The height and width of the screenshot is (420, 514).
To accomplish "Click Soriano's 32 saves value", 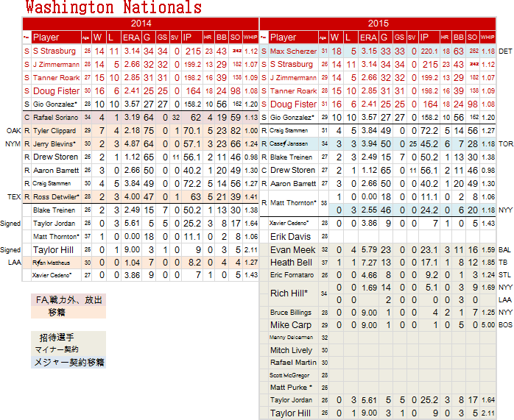I will [x=176, y=118].
